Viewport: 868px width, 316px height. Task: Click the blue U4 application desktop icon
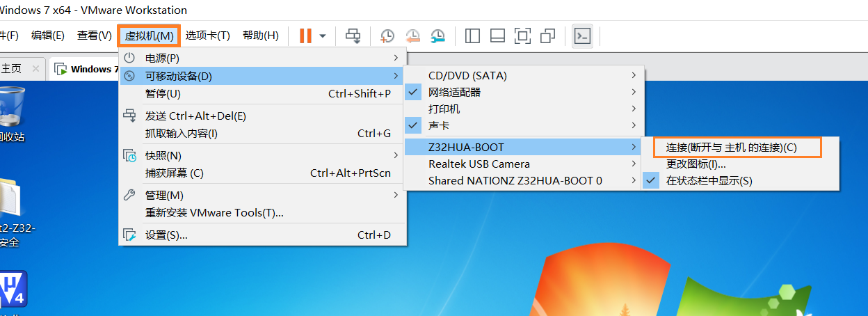pos(13,290)
